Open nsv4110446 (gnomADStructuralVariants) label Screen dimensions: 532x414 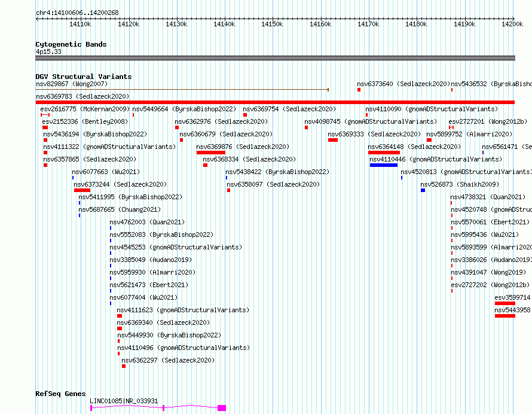436,159
